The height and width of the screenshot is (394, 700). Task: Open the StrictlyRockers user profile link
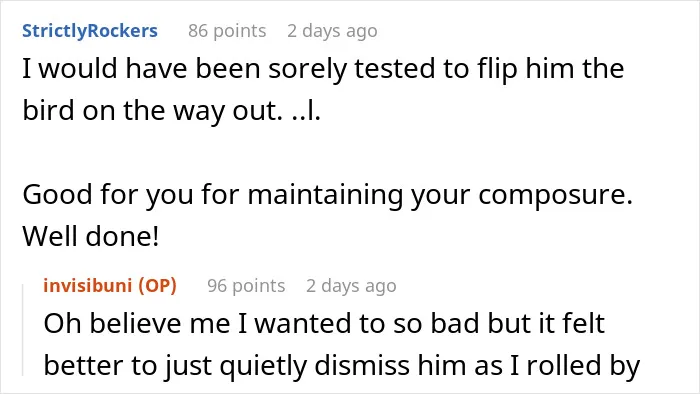(x=90, y=31)
